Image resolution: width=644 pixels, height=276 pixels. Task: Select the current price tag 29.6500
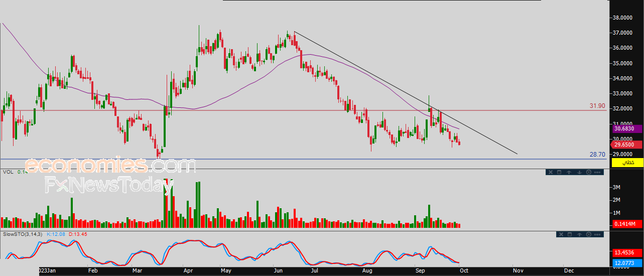coord(627,145)
